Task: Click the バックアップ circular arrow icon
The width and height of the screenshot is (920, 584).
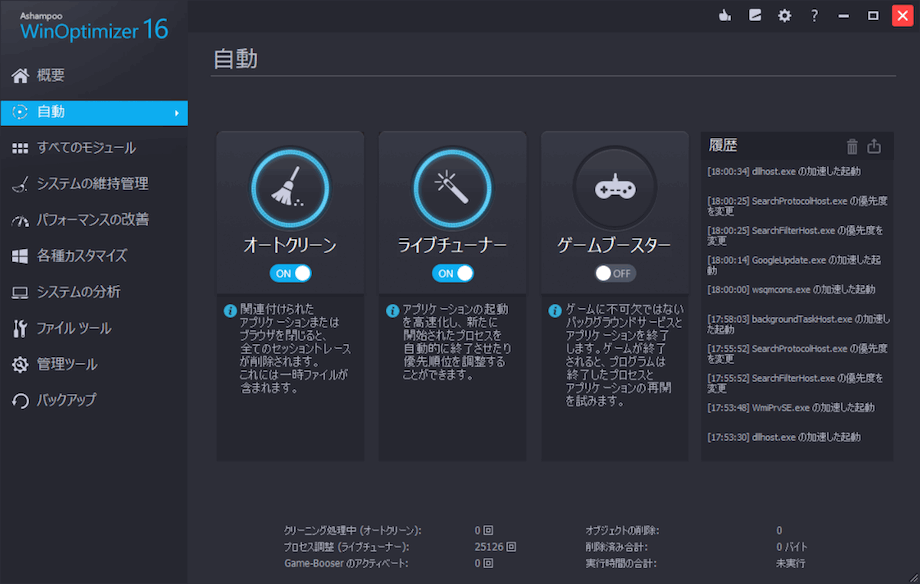Action: [x=20, y=400]
